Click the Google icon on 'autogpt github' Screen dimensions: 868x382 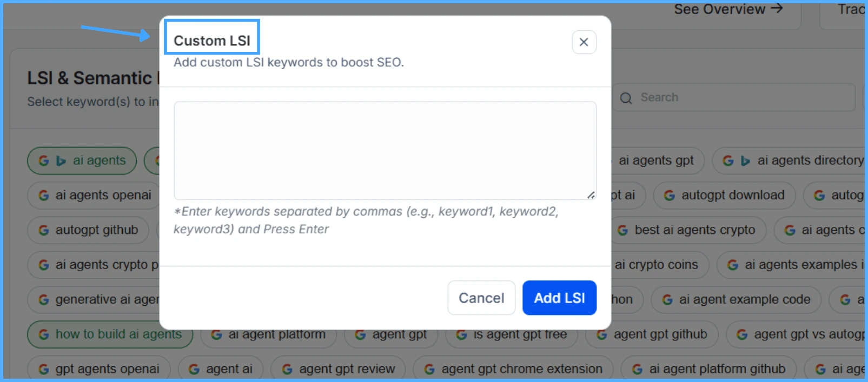(44, 230)
